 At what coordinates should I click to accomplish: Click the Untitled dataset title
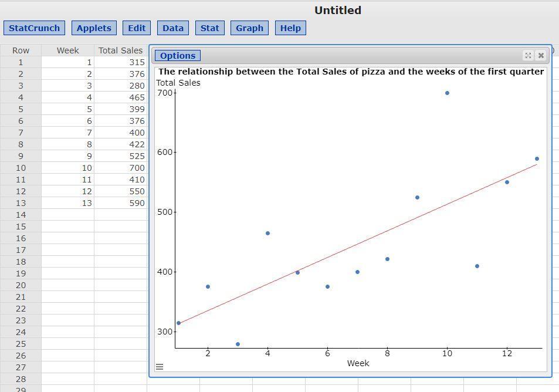click(x=338, y=11)
